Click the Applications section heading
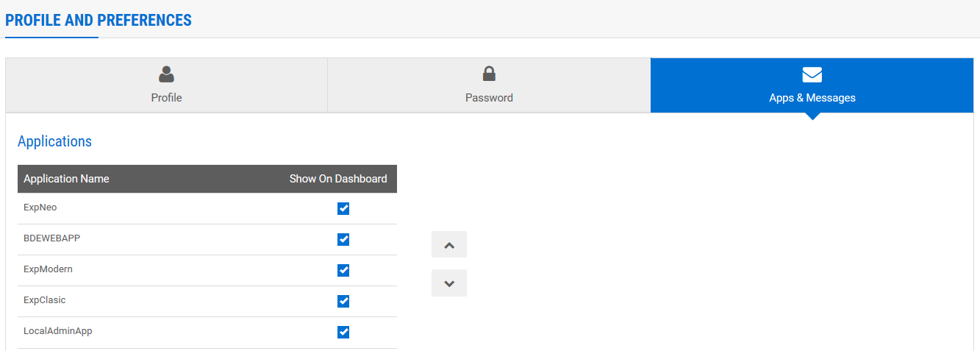Screen dimensions: 980x351 [x=55, y=141]
